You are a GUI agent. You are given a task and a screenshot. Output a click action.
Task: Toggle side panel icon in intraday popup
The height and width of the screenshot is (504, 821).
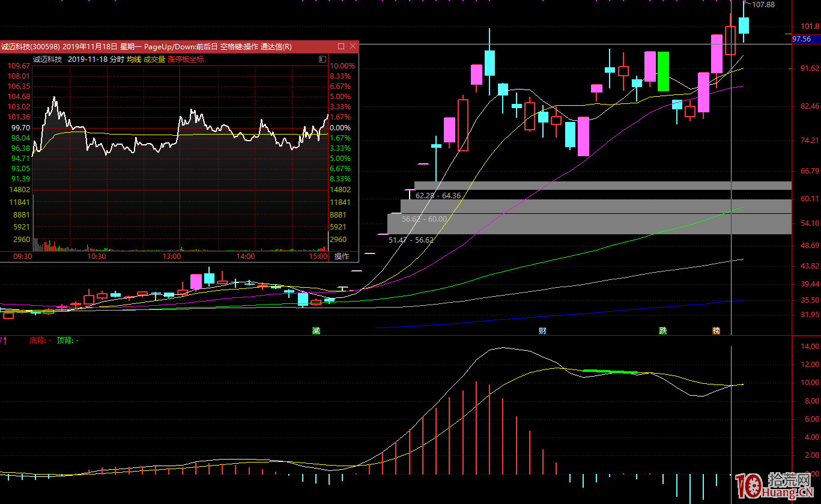click(x=323, y=59)
